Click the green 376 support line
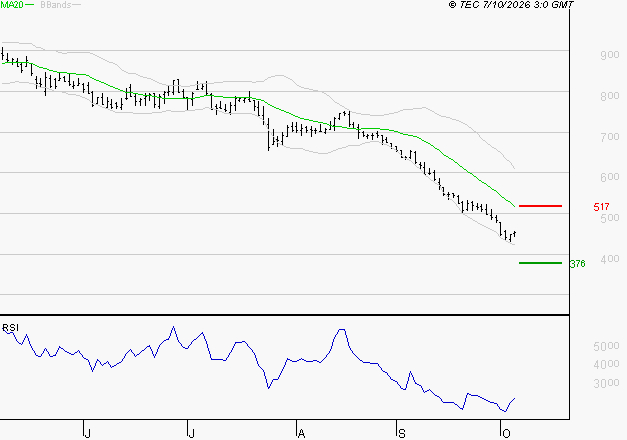The image size is (627, 440). 540,263
